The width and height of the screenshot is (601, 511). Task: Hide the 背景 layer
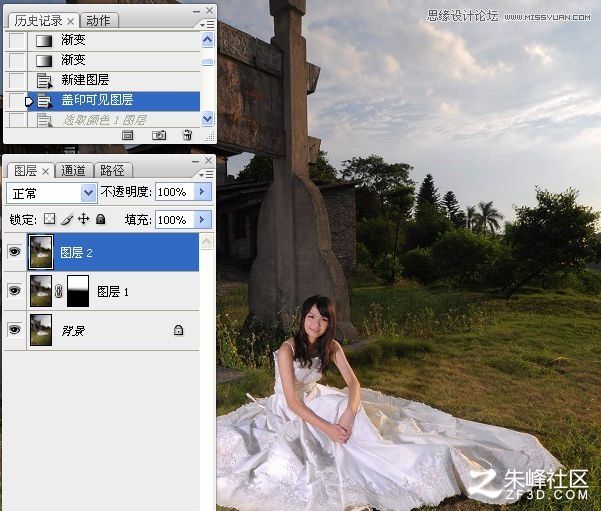[x=15, y=329]
